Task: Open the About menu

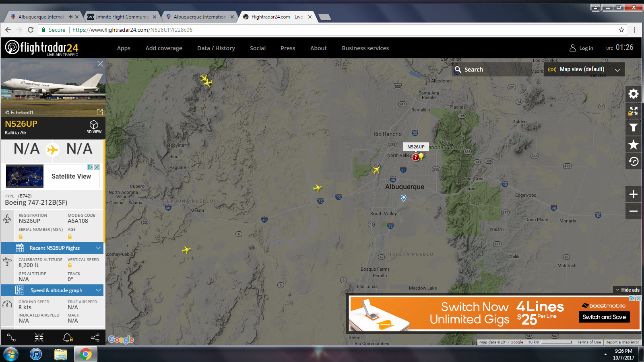Action: tap(318, 48)
